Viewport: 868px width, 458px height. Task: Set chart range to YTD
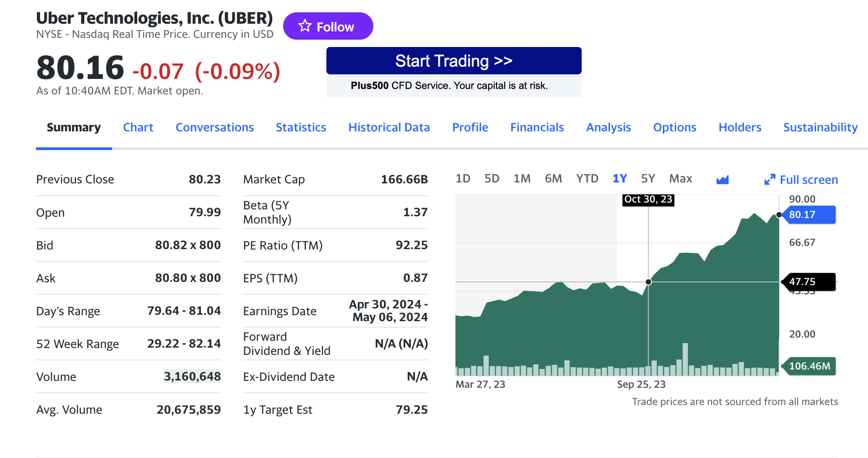[587, 178]
